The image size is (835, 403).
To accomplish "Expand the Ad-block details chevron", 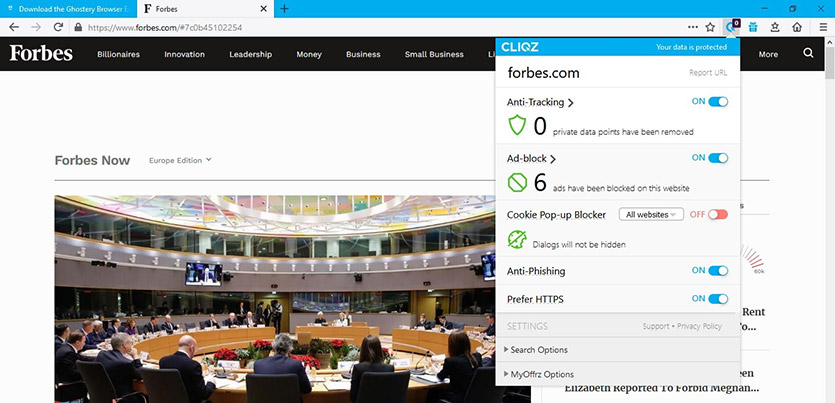I will pos(552,159).
